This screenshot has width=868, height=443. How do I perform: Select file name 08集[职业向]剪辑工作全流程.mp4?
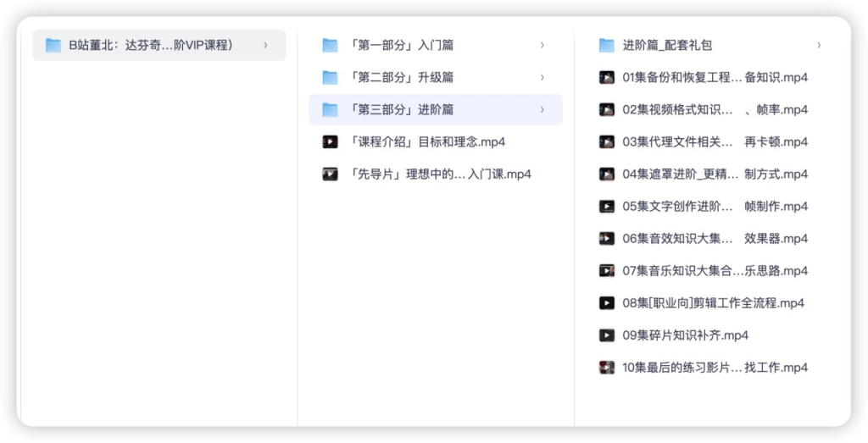tap(714, 303)
